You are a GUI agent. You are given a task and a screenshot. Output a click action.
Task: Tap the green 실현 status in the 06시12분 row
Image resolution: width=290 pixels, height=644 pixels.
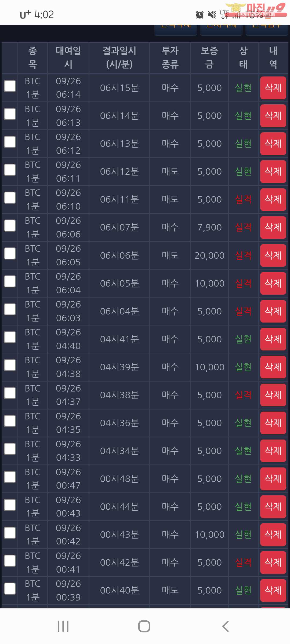(243, 171)
